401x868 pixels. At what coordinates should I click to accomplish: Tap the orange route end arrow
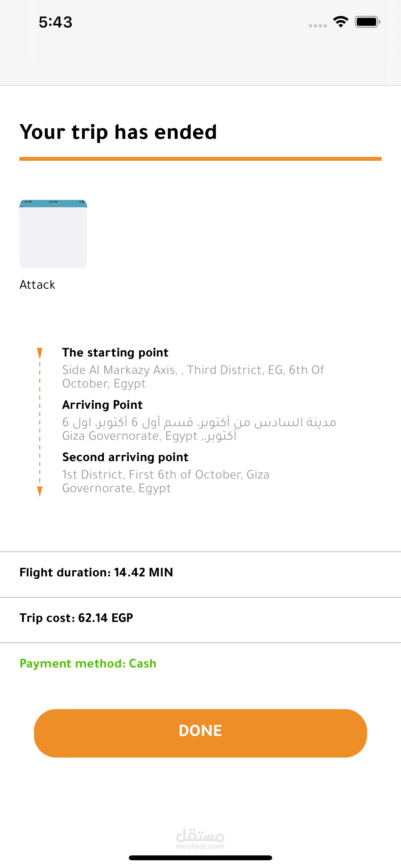pos(40,491)
